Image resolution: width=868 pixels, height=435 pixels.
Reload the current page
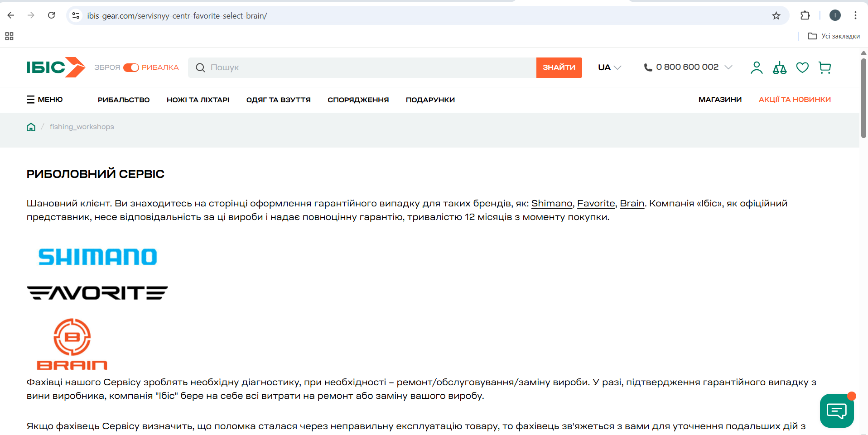(51, 15)
